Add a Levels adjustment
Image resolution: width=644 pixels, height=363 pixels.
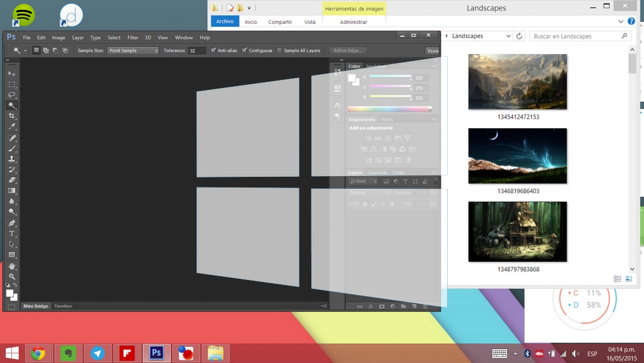coord(378,138)
